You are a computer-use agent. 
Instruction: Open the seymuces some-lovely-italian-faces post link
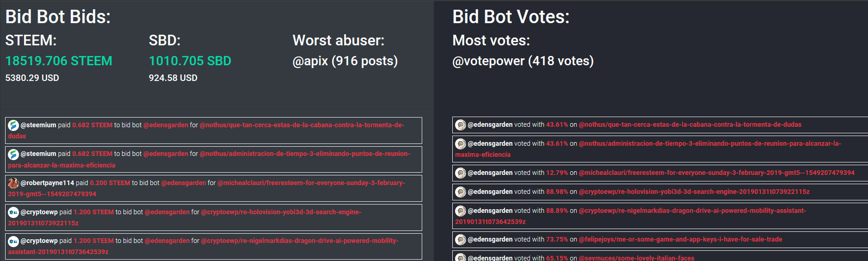(x=636, y=258)
